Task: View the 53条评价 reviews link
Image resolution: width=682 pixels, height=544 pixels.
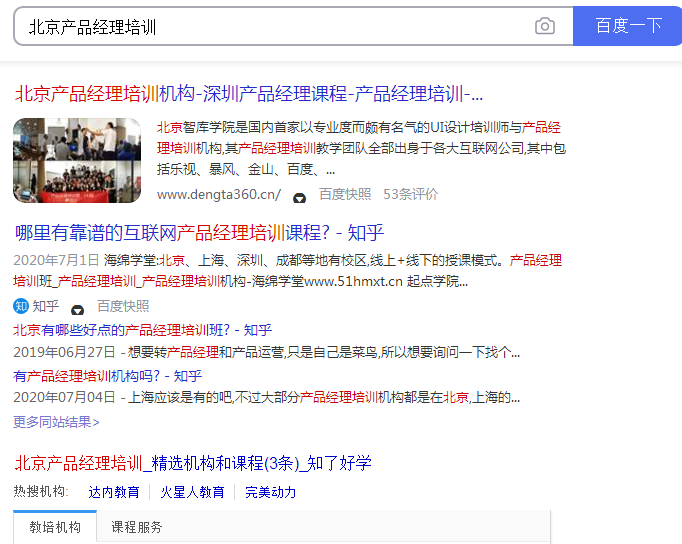Action: tap(410, 194)
